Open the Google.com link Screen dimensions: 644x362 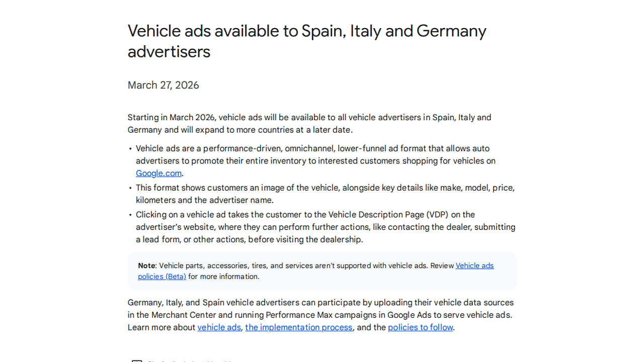tap(158, 173)
